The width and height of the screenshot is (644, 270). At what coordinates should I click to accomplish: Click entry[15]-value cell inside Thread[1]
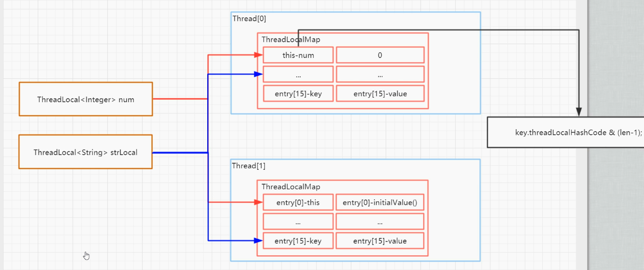coord(380,241)
